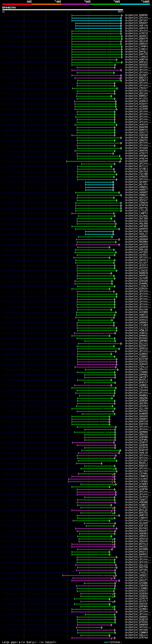Select hit label UniRef100_B7DS81
This screenshot has height=644, width=152.
(x=137, y=622)
